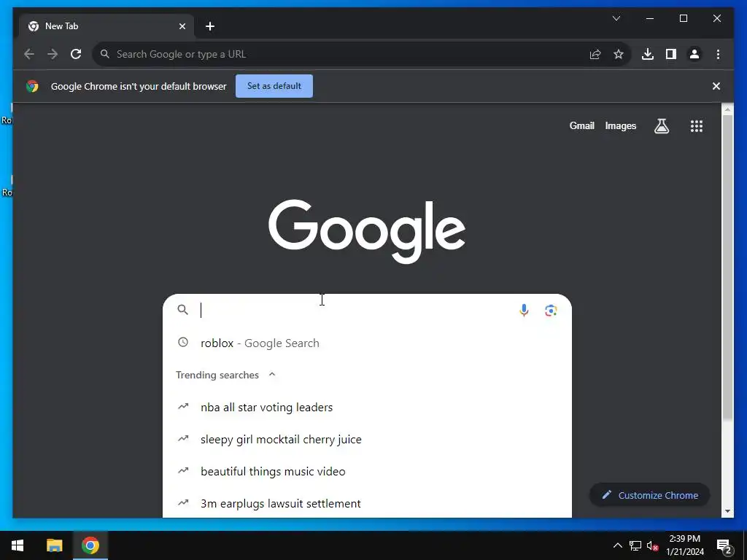
Task: Select the roblox search history suggestion
Action: [367, 343]
